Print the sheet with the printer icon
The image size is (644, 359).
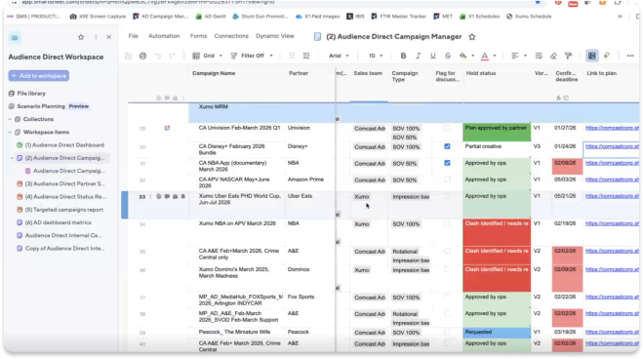coord(142,56)
